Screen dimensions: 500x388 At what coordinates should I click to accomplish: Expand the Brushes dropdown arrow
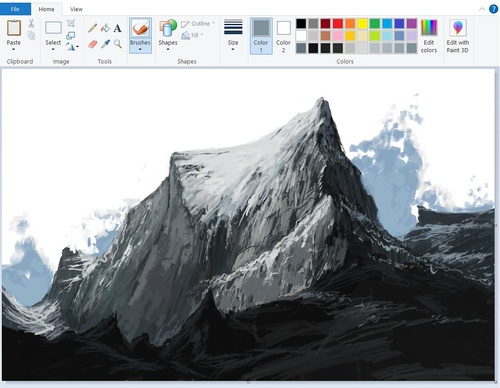click(140, 49)
